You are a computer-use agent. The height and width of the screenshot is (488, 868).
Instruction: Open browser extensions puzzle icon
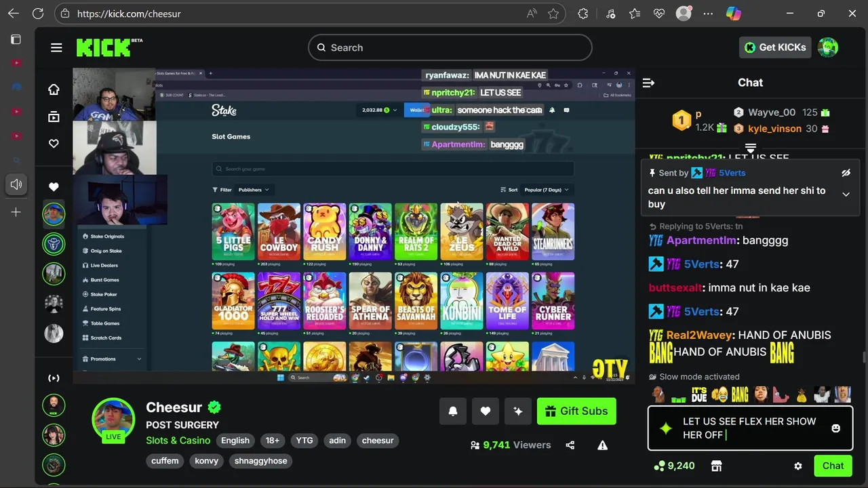[583, 14]
